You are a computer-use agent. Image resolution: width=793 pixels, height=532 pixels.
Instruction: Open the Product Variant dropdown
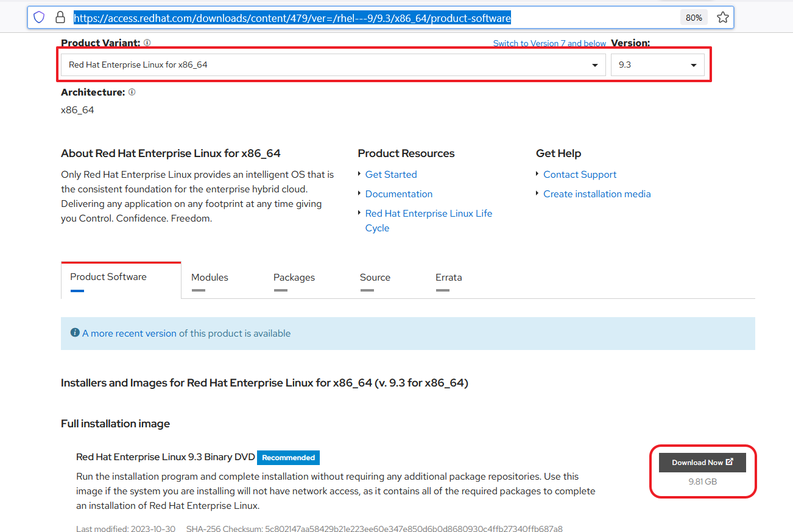tap(334, 65)
